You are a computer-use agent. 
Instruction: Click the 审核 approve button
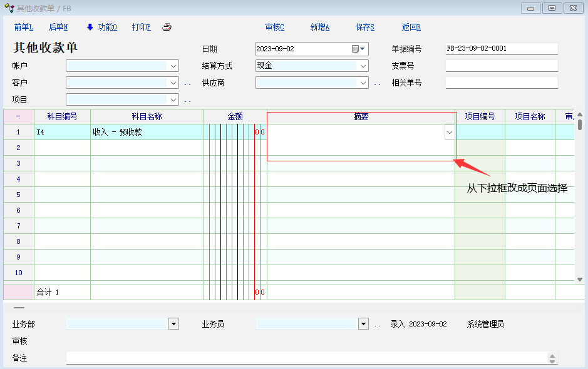pos(274,27)
